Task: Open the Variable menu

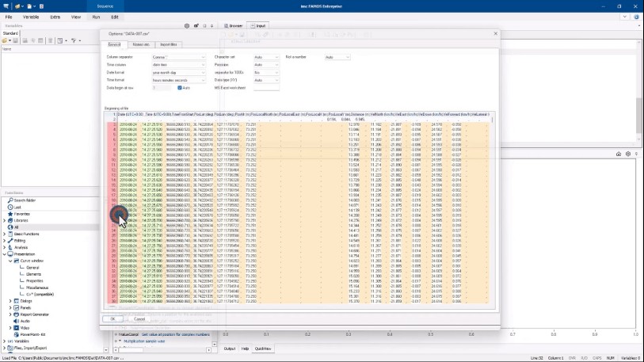Action: click(32, 16)
